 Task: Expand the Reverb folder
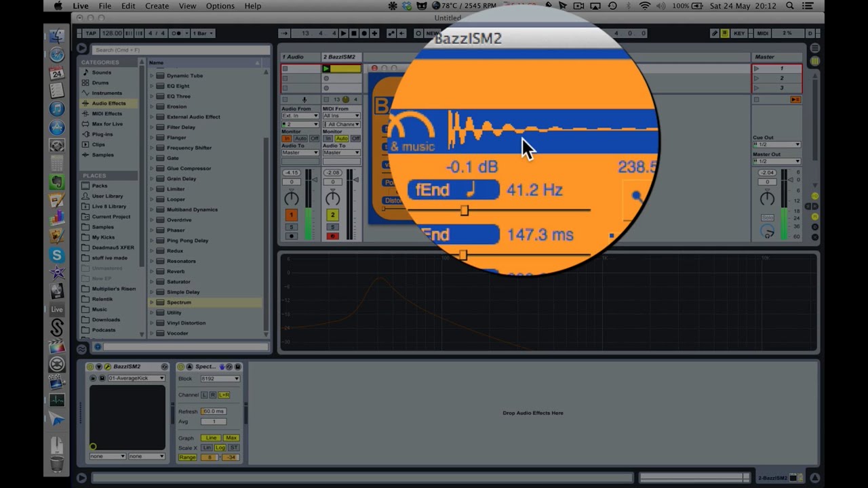[x=152, y=271]
